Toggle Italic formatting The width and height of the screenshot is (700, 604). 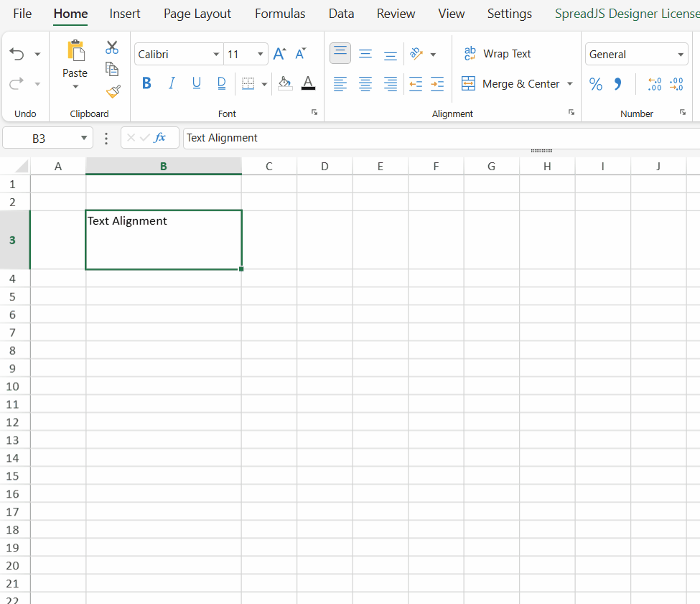(x=172, y=84)
